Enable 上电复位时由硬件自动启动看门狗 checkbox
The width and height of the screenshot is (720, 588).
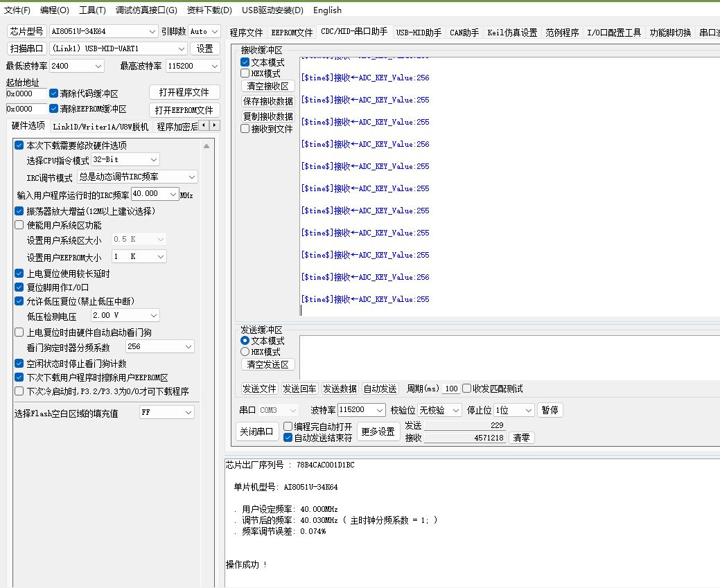point(19,332)
